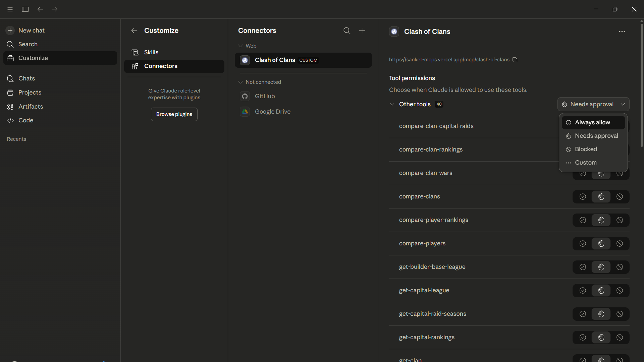Block the get-capital-raid-seasons tool
The width and height of the screenshot is (644, 362).
tap(620, 314)
